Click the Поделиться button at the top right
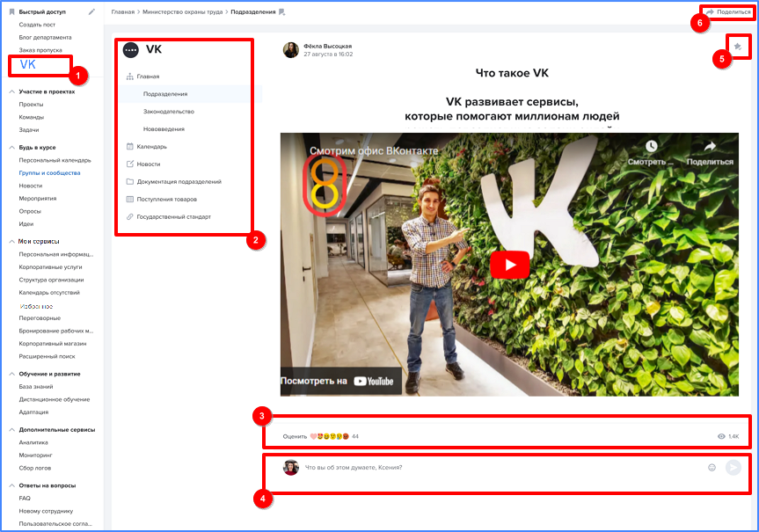The height and width of the screenshot is (532, 759). click(x=728, y=12)
